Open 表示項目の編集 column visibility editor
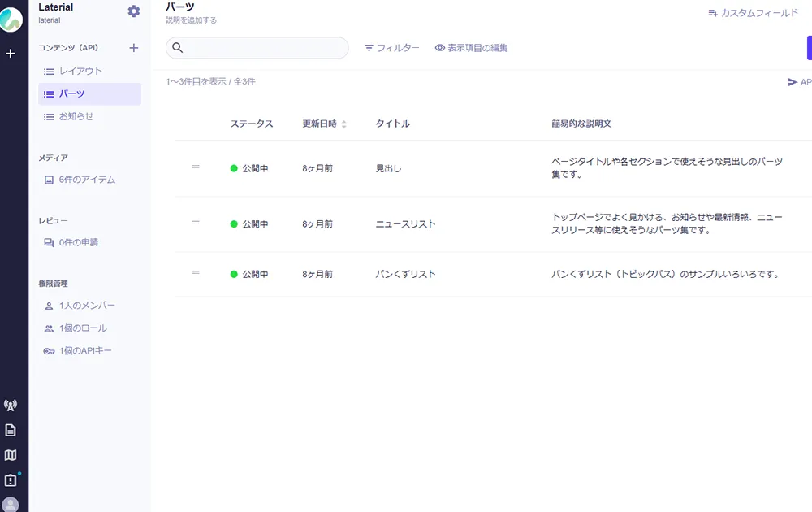 471,48
